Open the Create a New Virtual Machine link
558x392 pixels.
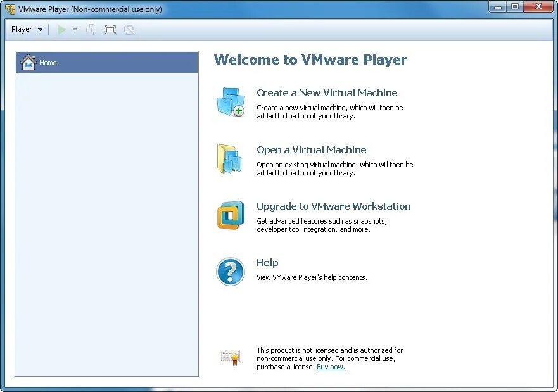point(327,93)
